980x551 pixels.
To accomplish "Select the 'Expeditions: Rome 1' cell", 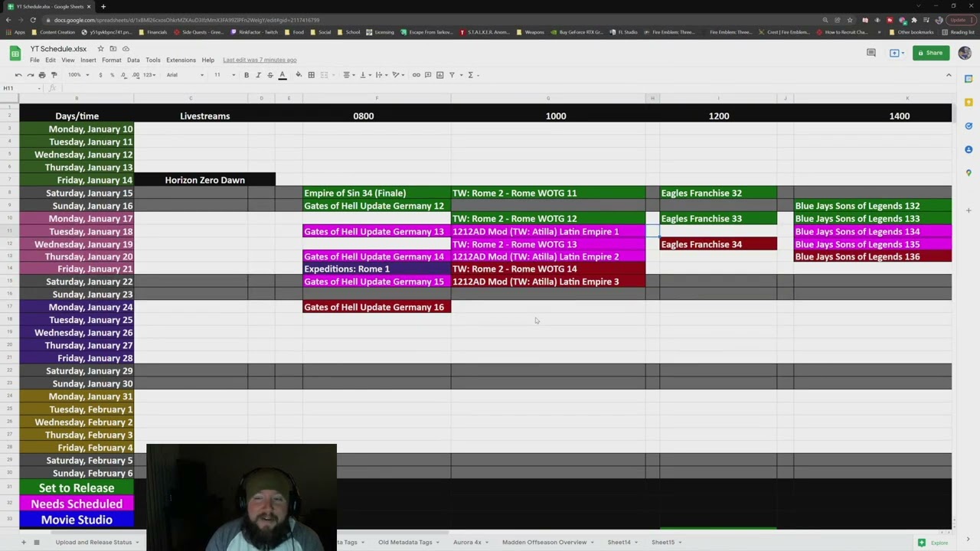I will [377, 269].
